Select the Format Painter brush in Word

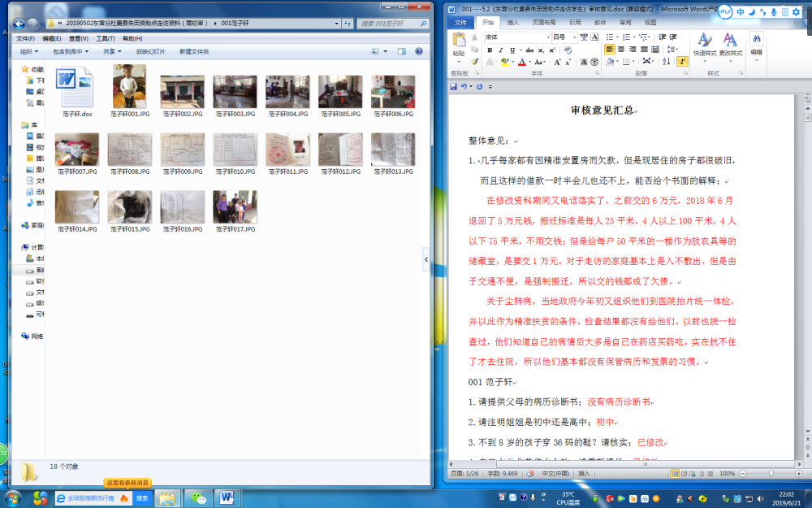pos(474,62)
